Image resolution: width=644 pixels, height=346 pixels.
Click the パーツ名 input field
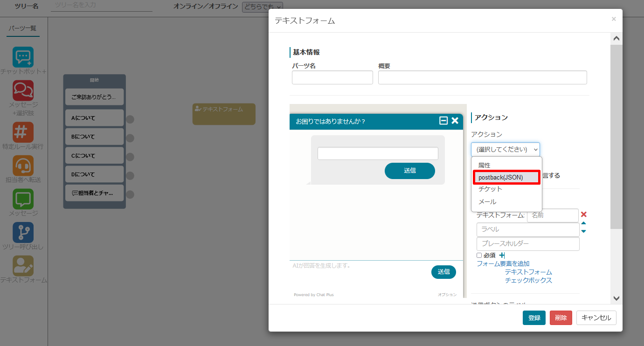click(x=332, y=77)
